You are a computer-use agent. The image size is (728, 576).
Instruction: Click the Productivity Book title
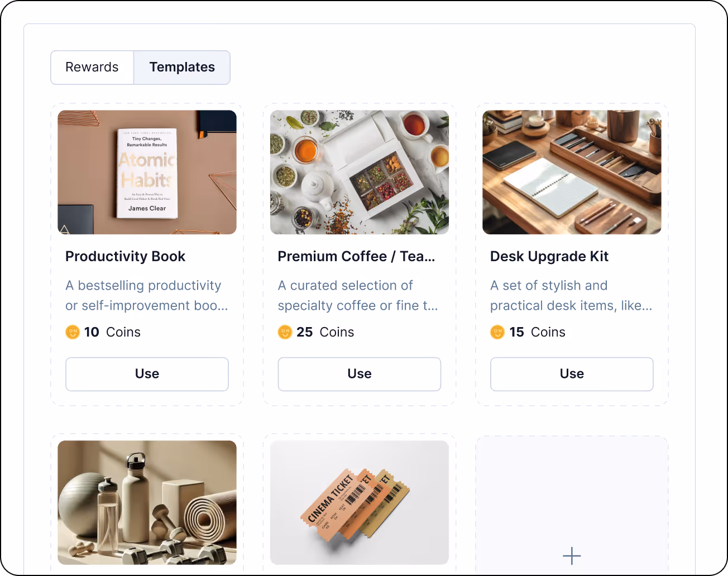click(x=125, y=256)
